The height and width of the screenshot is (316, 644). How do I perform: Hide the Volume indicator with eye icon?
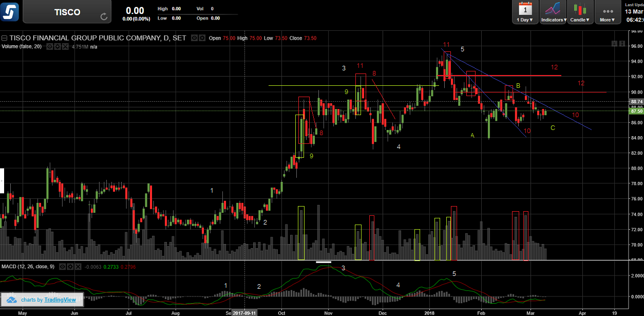[x=50, y=47]
